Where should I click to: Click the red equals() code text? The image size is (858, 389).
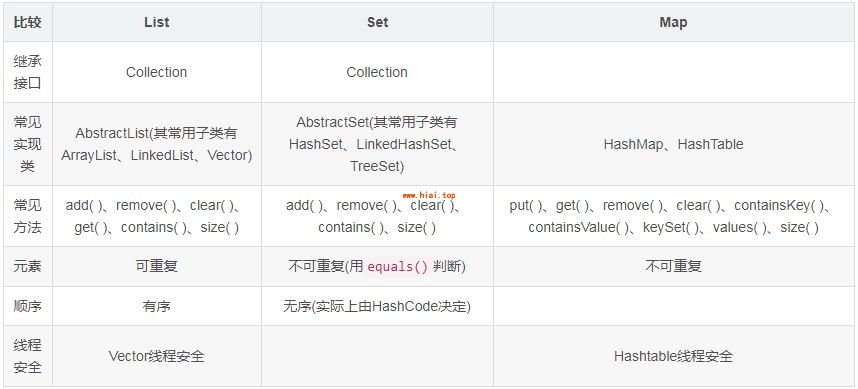coord(398,267)
